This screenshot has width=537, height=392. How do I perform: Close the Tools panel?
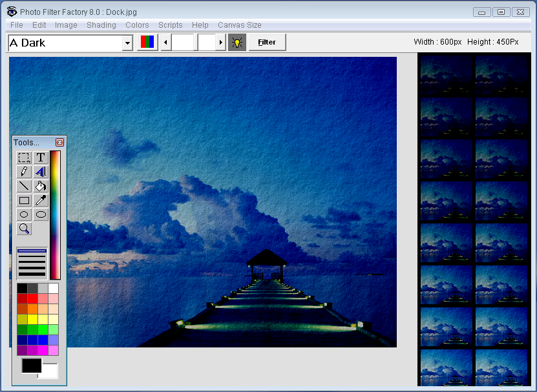pyautogui.click(x=59, y=143)
